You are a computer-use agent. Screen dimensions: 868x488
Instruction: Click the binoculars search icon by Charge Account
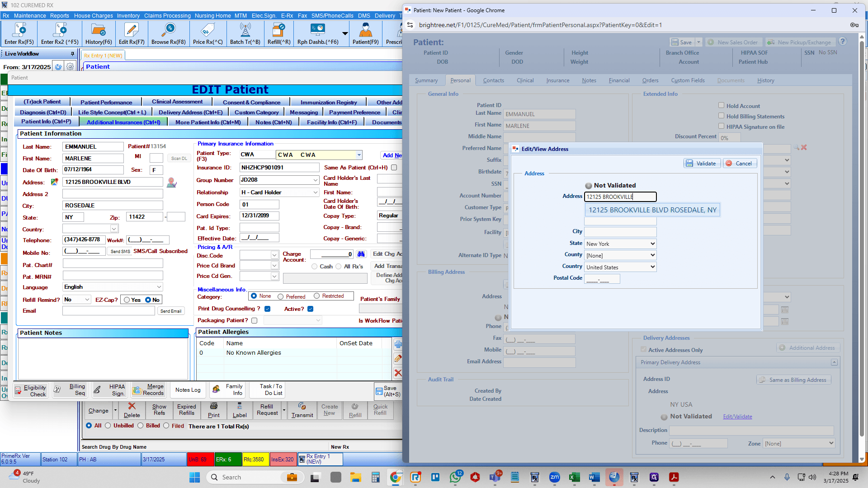pos(361,254)
